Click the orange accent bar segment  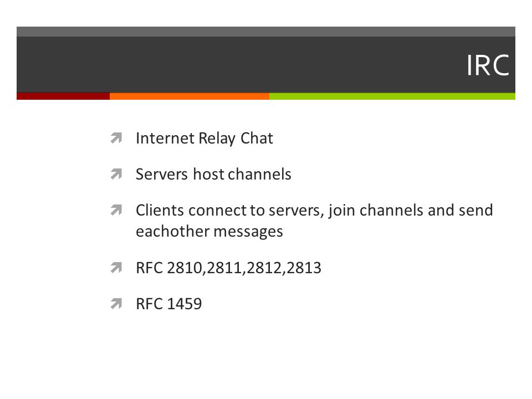coord(190,96)
